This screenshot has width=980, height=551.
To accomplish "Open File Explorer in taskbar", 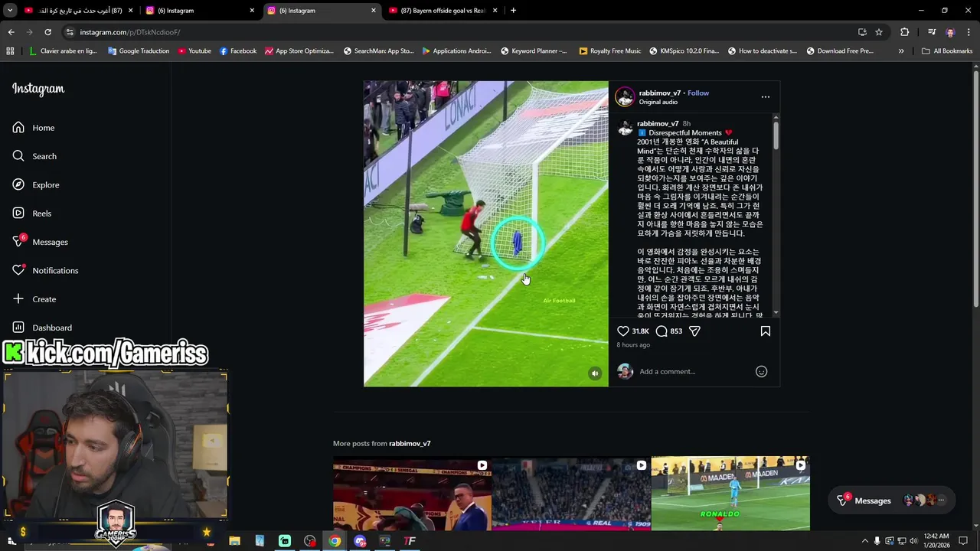I will click(234, 541).
